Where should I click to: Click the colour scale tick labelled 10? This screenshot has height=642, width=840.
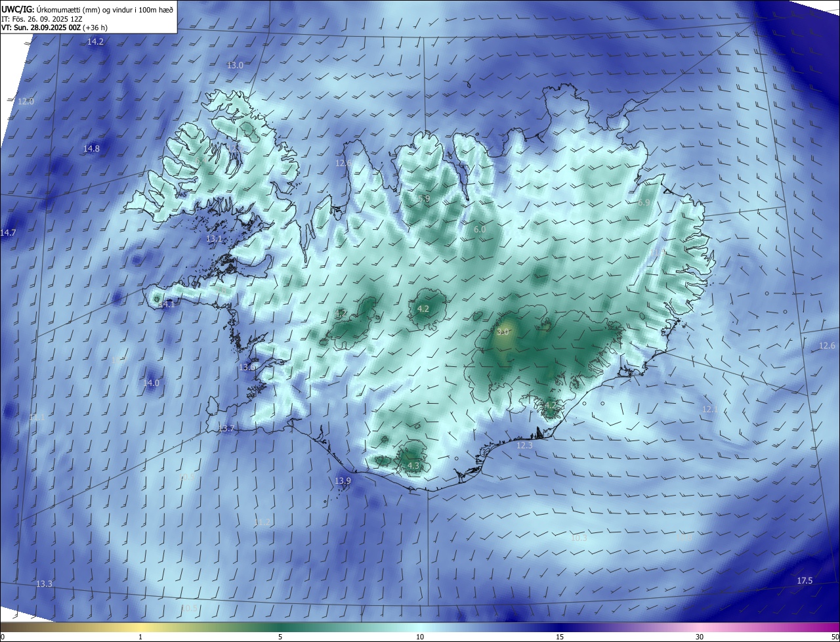click(420, 637)
